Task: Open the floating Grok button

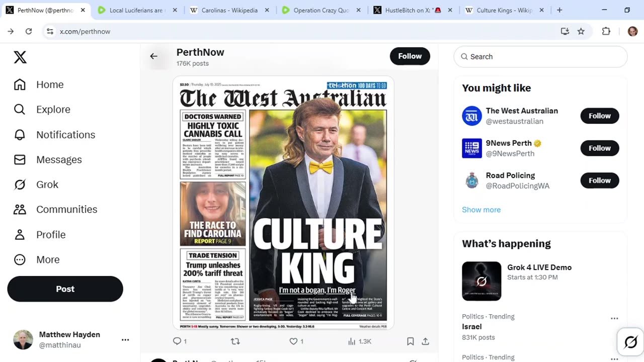Action: pyautogui.click(x=630, y=342)
